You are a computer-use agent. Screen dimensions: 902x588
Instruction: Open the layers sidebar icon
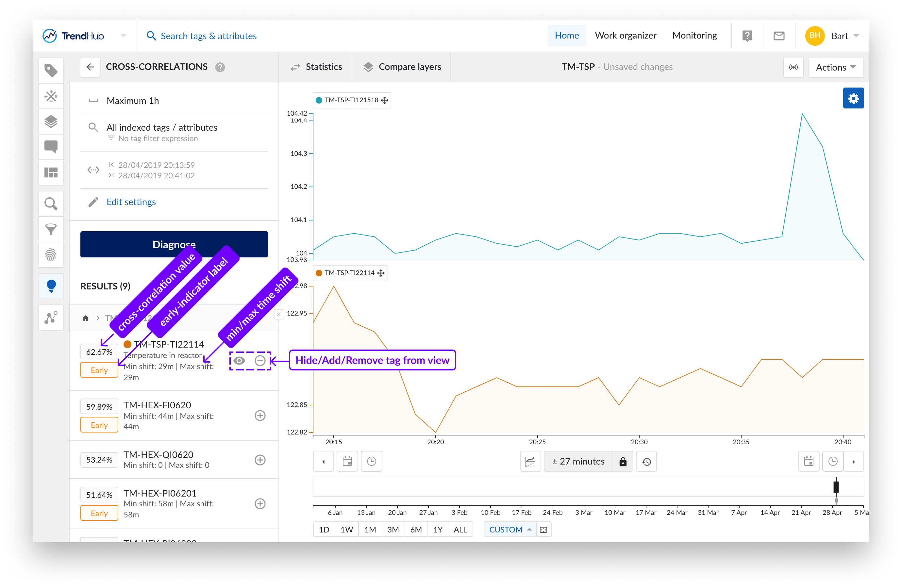coord(51,122)
